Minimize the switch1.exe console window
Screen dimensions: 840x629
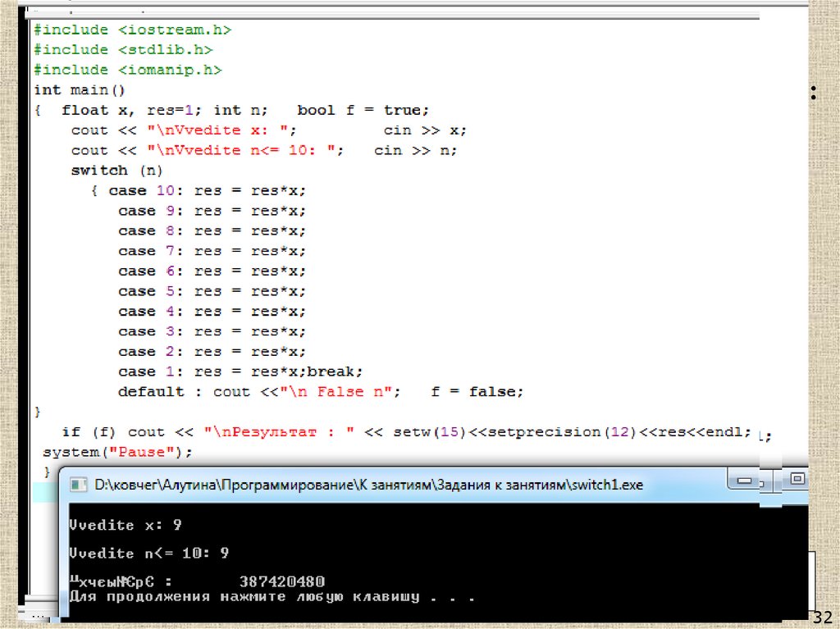click(x=743, y=479)
